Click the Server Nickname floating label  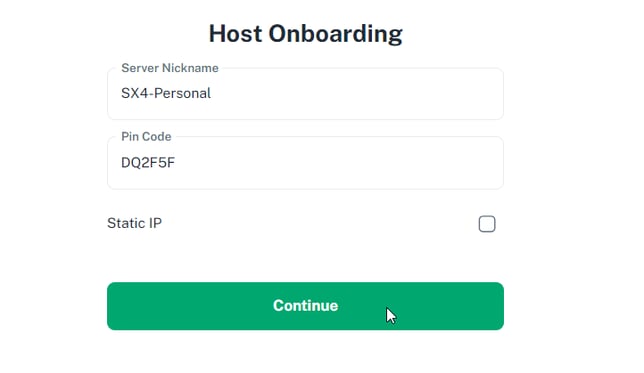(x=170, y=68)
